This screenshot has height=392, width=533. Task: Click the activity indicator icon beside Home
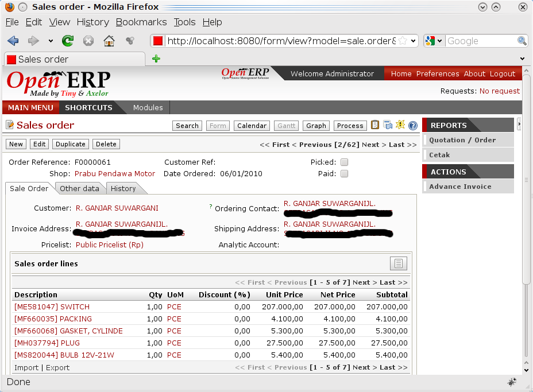pos(130,41)
